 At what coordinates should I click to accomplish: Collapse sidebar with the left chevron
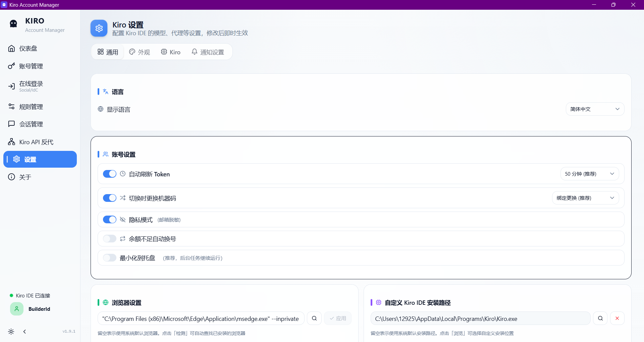(x=24, y=332)
